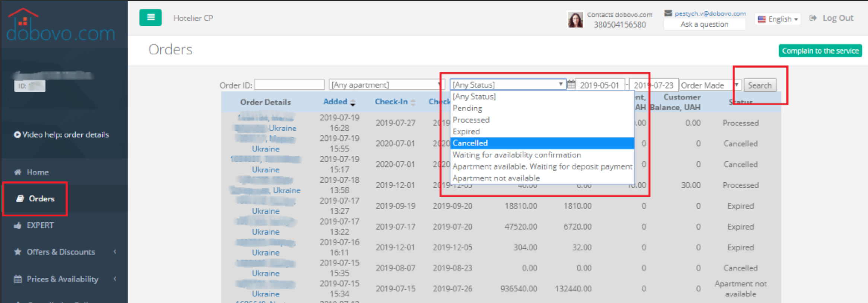Click the EXPERT thumbs-up icon
Image resolution: width=868 pixels, height=303 pixels.
(x=18, y=225)
